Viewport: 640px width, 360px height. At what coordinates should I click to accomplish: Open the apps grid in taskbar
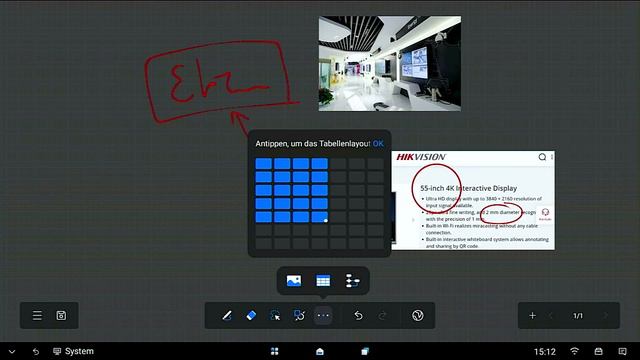275,351
